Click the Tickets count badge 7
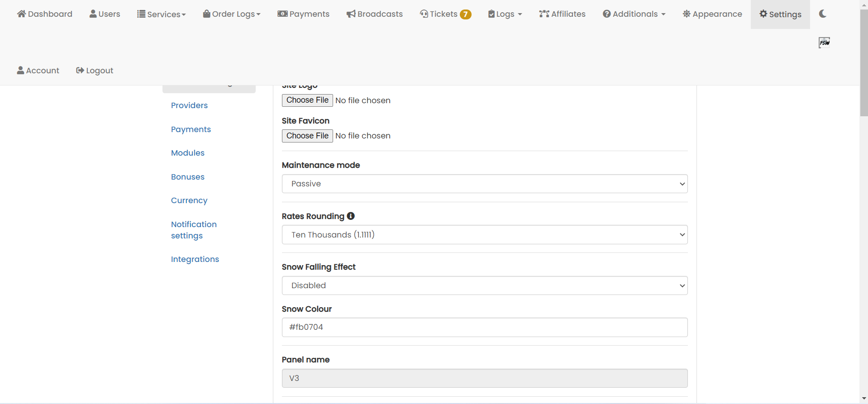 click(x=465, y=14)
